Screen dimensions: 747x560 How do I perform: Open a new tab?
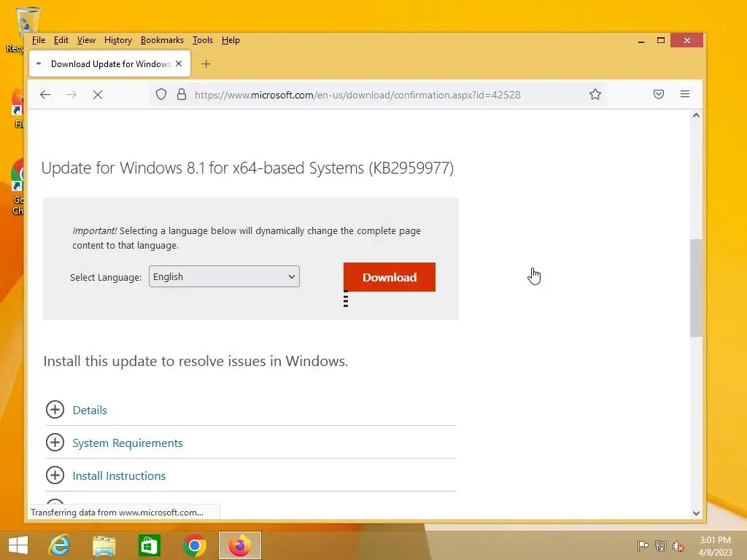pos(206,64)
